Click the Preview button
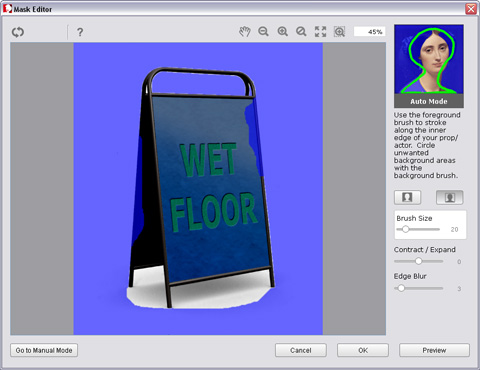480x370 pixels. tap(434, 350)
